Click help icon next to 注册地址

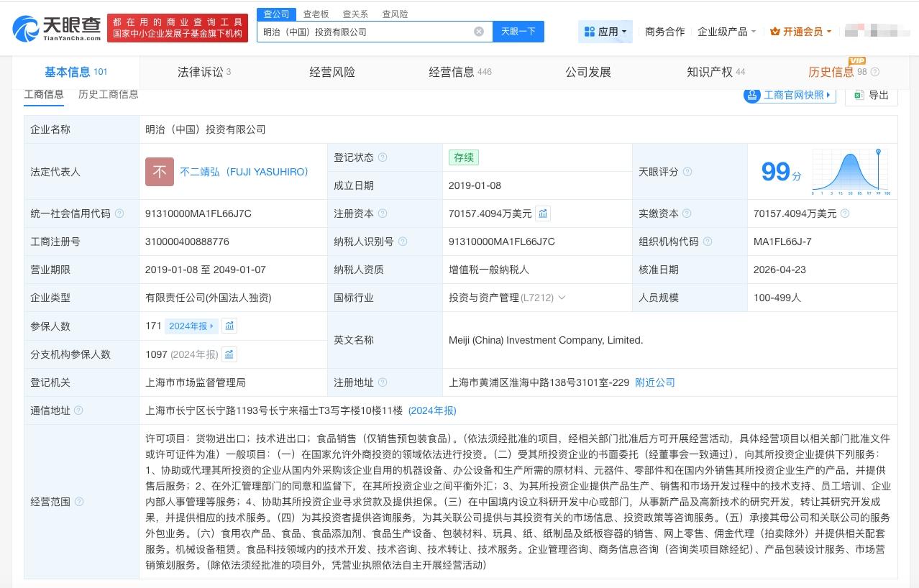point(383,382)
